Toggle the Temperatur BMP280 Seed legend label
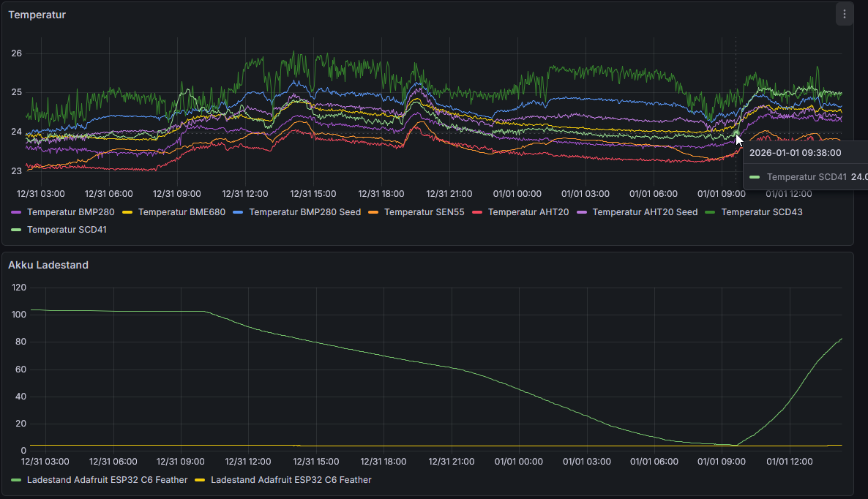Image resolution: width=868 pixels, height=499 pixels. (x=304, y=212)
